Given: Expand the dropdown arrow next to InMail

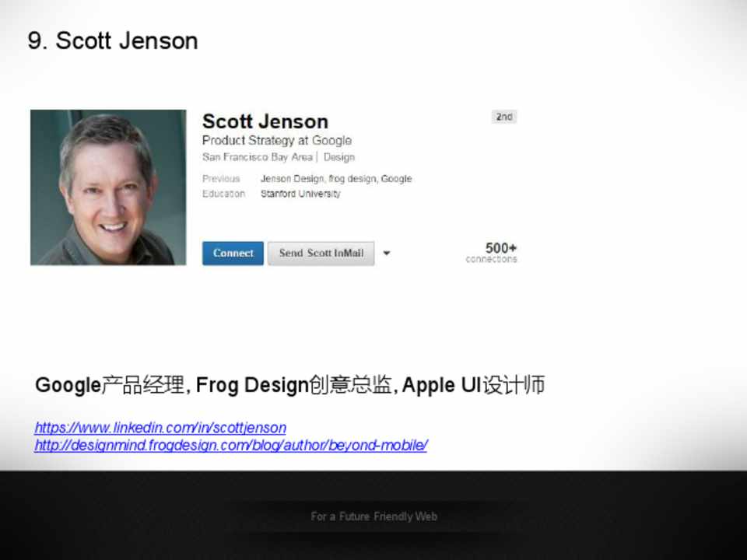Looking at the screenshot, I should (387, 254).
